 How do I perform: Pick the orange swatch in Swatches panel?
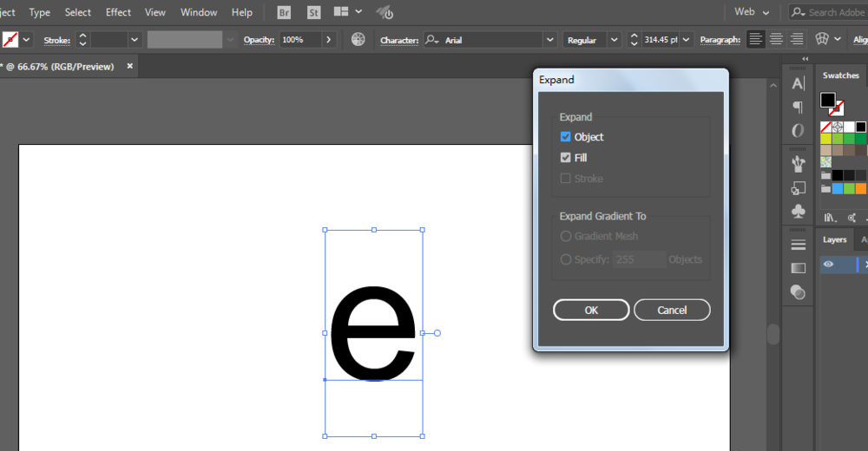pos(860,188)
